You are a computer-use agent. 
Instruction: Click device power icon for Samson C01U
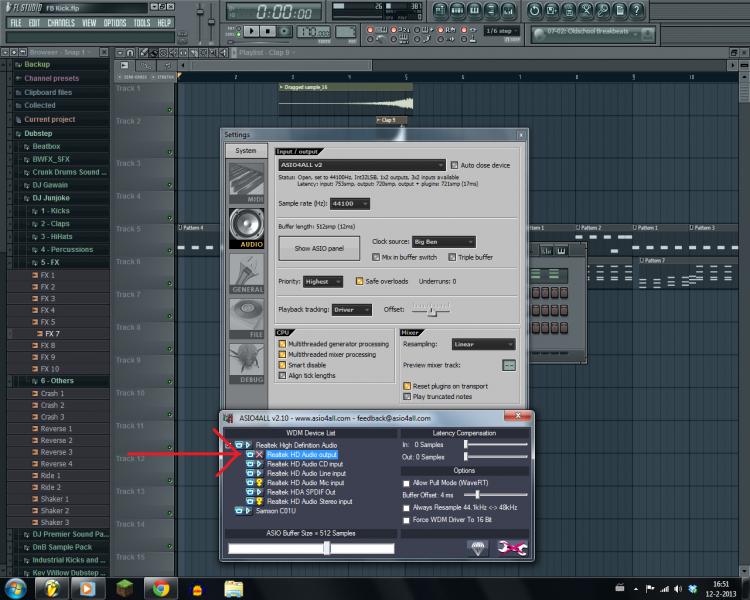[x=239, y=511]
